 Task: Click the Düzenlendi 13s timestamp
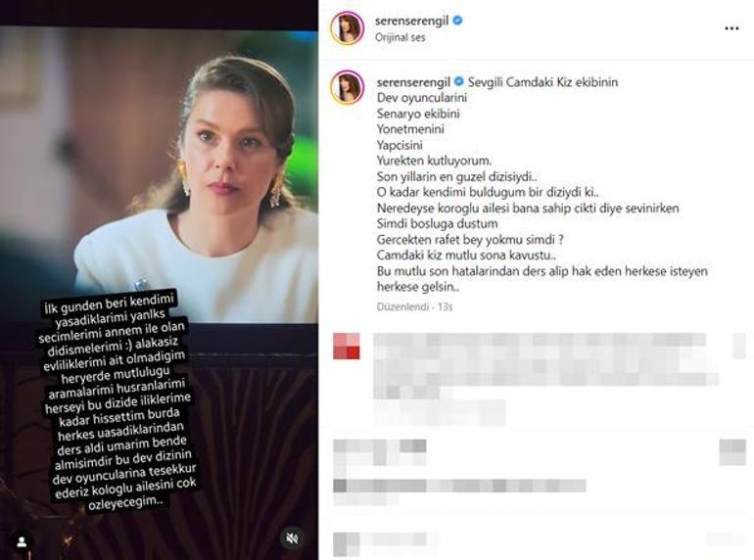[x=414, y=306]
